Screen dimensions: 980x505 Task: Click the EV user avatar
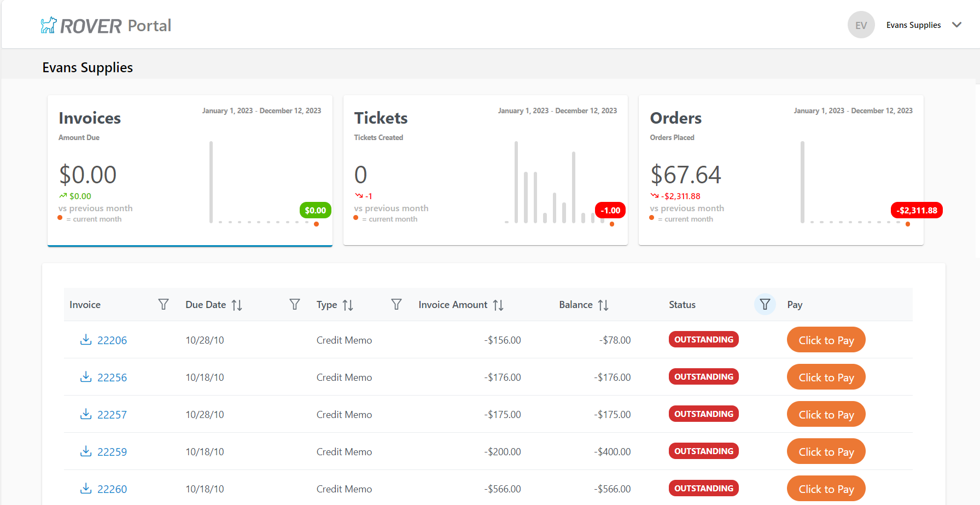(861, 25)
